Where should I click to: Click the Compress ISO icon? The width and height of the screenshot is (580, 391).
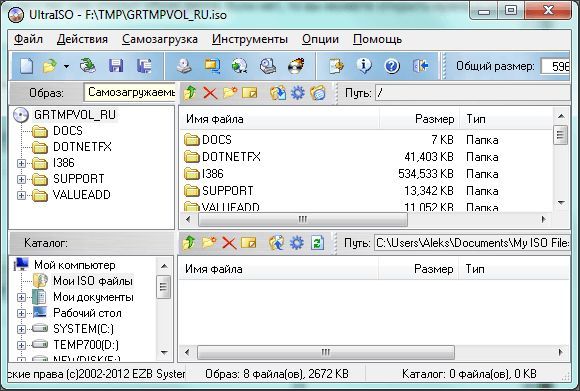coord(240,66)
